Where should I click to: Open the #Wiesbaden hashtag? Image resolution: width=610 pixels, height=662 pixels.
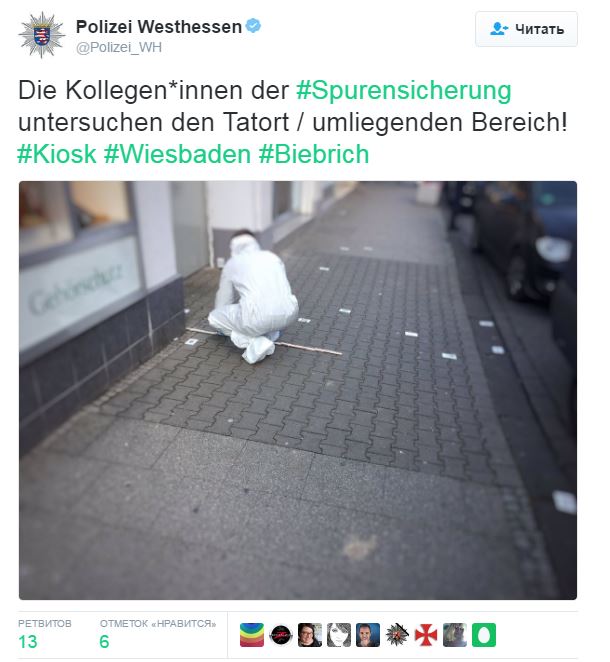tap(177, 154)
